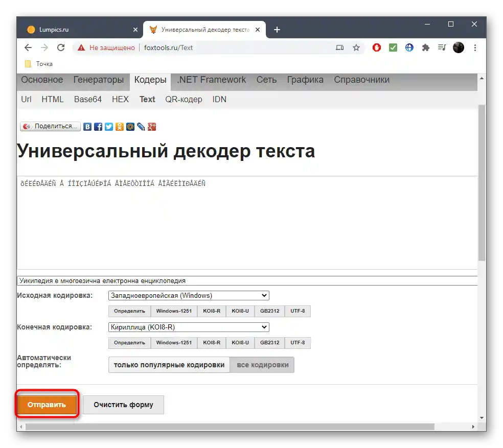The image size is (503, 448).
Task: Select только популярные кодировки auto-detect option
Action: pyautogui.click(x=169, y=365)
